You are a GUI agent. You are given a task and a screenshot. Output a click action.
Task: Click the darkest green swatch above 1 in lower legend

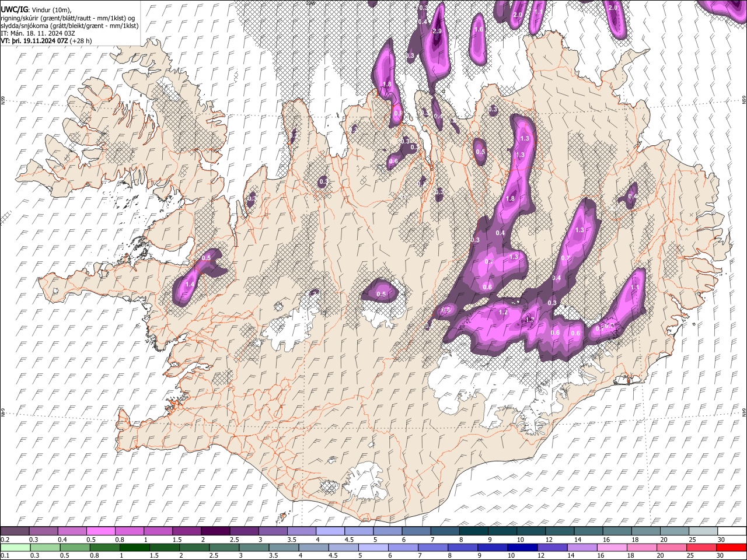point(135,547)
